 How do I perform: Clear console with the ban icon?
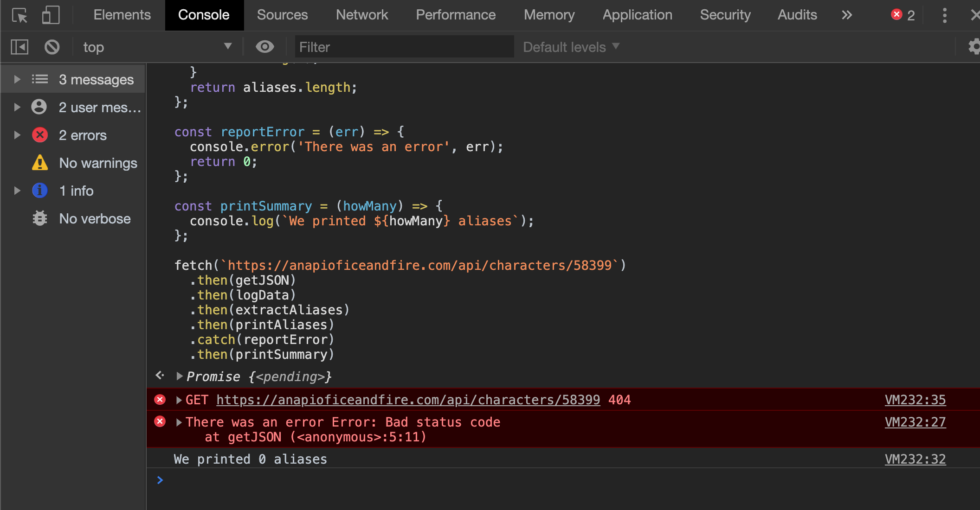[52, 47]
